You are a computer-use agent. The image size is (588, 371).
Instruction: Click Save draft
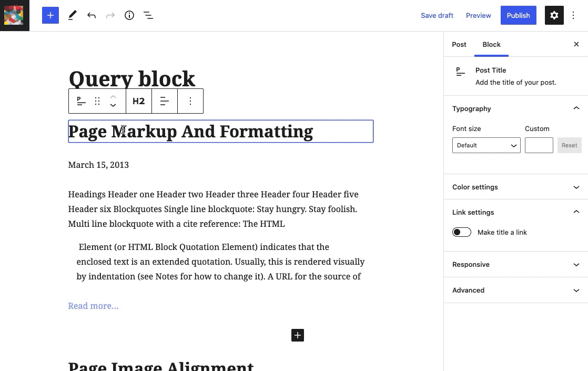(437, 15)
